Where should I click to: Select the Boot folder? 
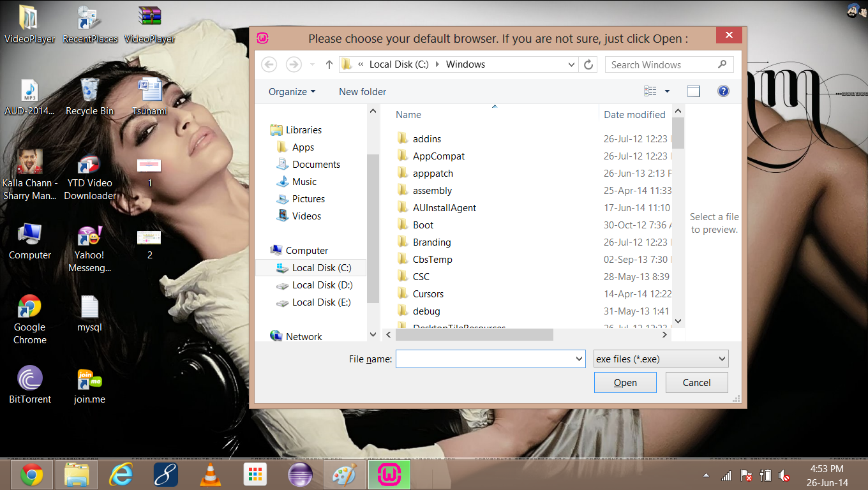(415, 225)
